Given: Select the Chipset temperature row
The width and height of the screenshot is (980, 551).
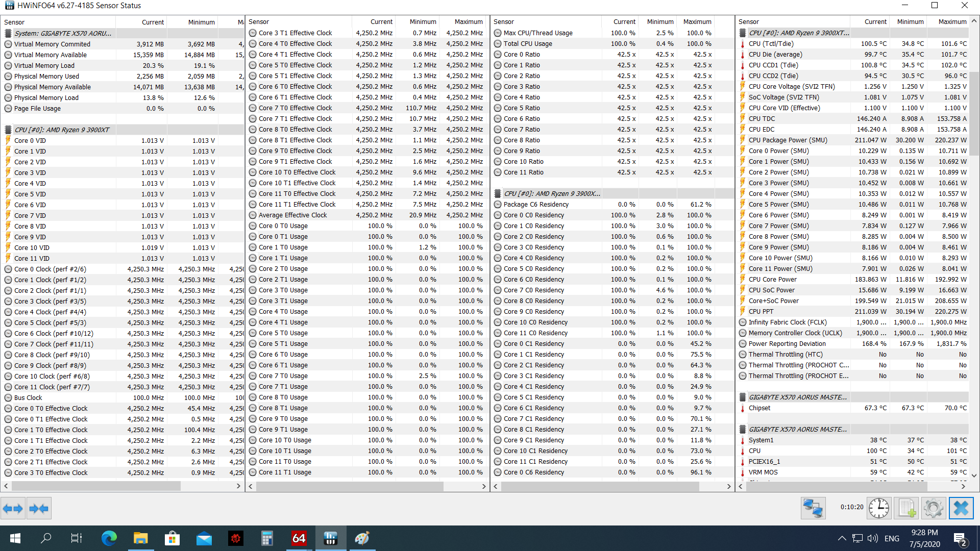Looking at the screenshot, I should coord(853,408).
